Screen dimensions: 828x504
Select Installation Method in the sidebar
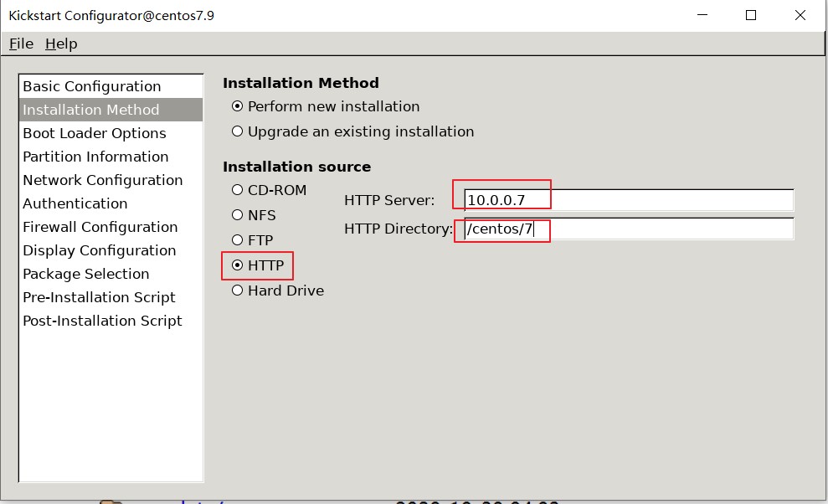[x=111, y=110]
